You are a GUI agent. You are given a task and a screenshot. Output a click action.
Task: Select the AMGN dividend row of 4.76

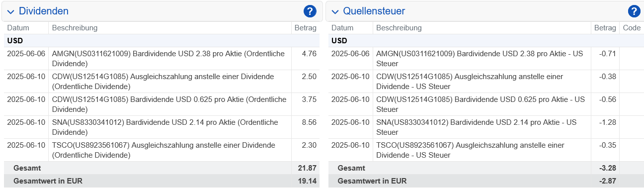click(x=161, y=59)
